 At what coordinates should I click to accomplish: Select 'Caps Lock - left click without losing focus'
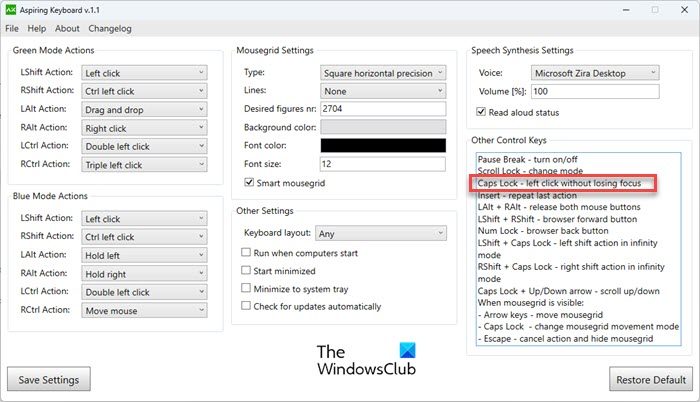click(x=559, y=183)
